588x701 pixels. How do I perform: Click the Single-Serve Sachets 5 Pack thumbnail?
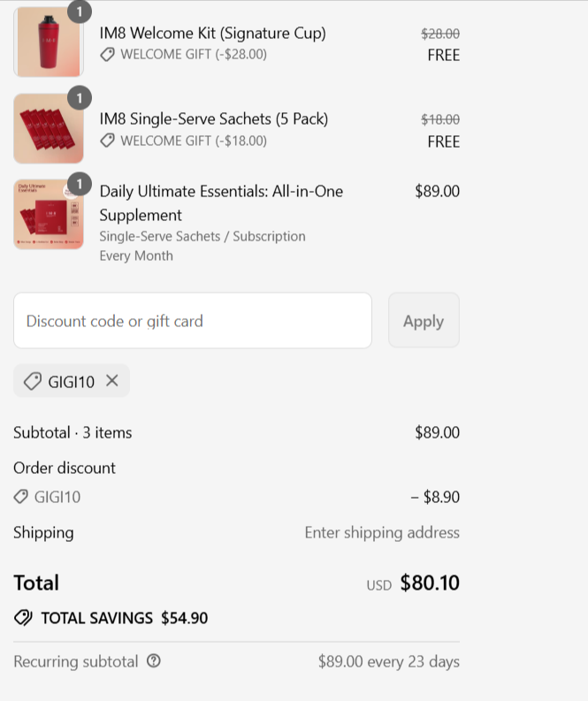(x=49, y=128)
